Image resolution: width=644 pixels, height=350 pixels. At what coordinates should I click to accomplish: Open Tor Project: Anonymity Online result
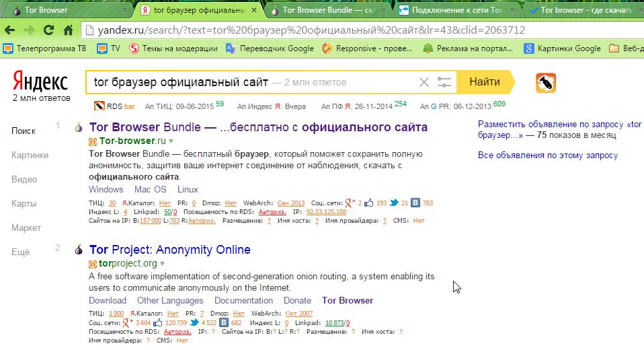pos(170,250)
